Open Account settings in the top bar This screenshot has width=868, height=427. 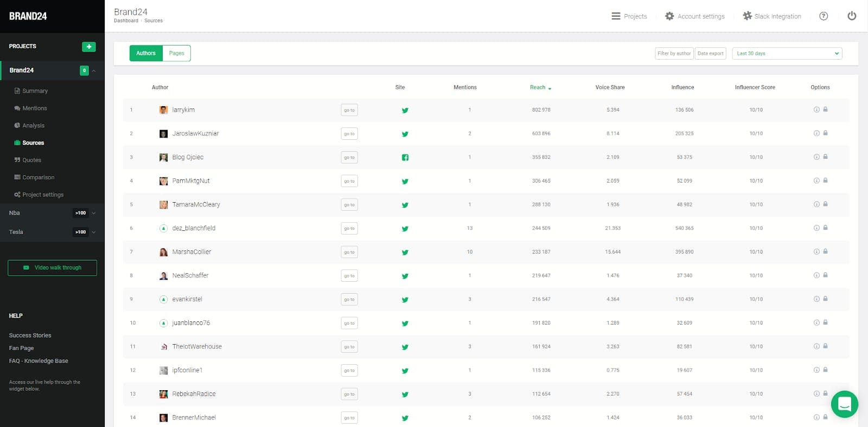tap(695, 16)
